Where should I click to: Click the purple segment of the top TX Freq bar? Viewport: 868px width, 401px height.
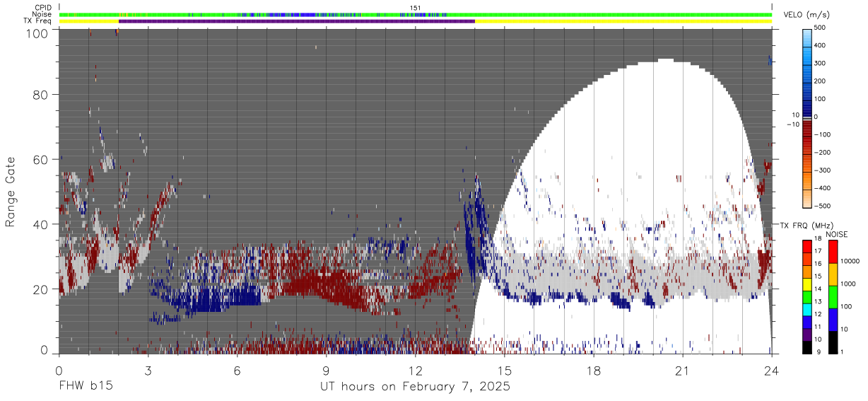[x=297, y=21]
